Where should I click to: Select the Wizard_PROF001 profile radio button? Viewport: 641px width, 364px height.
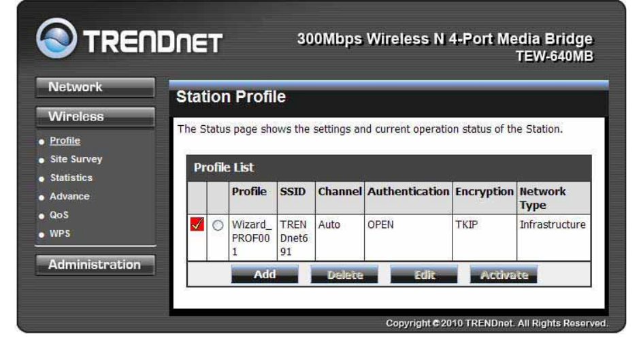click(218, 225)
